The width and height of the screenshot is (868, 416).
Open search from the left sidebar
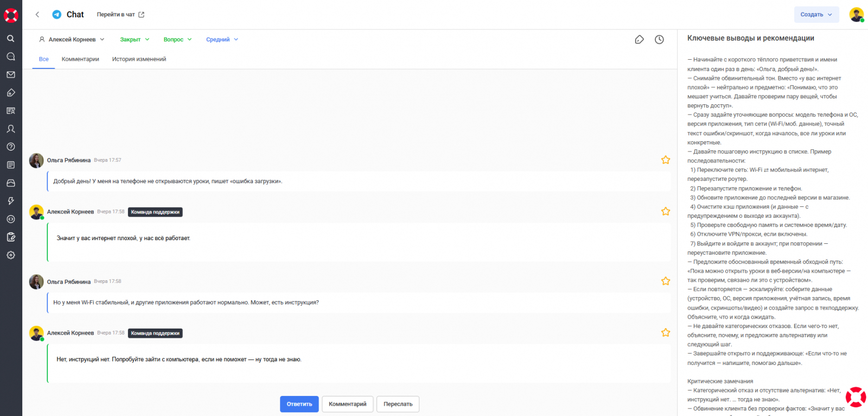click(x=11, y=39)
